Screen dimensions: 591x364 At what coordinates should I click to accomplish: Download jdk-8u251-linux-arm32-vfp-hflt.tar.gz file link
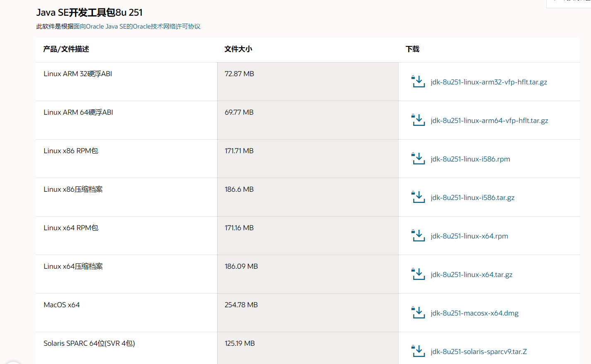(x=489, y=82)
